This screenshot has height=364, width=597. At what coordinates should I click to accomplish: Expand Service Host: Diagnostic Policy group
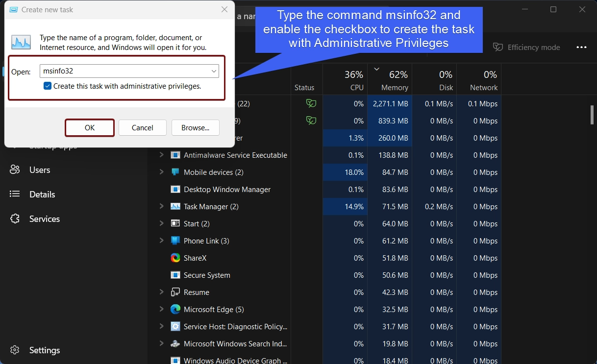click(x=161, y=326)
